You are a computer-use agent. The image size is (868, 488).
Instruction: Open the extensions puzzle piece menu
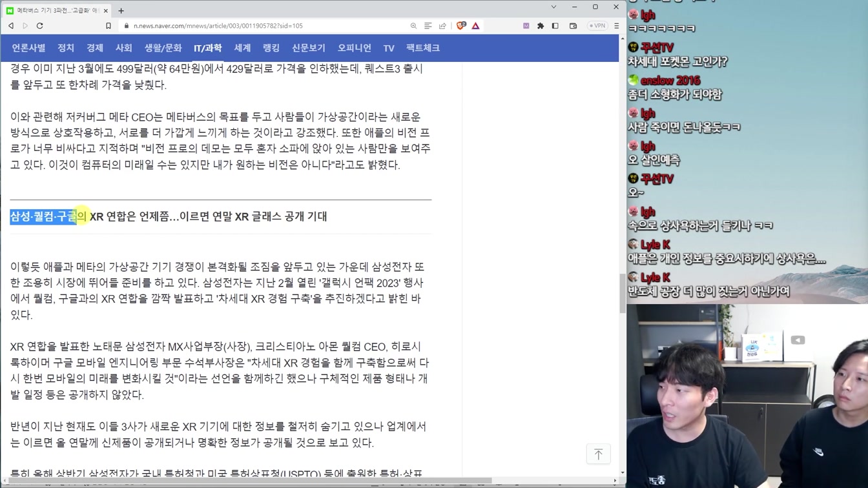541,26
